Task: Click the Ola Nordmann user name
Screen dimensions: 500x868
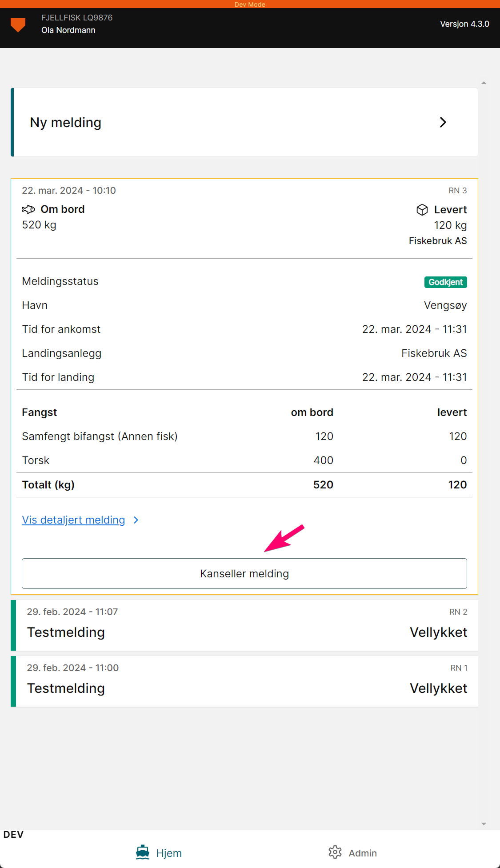Action: [68, 30]
